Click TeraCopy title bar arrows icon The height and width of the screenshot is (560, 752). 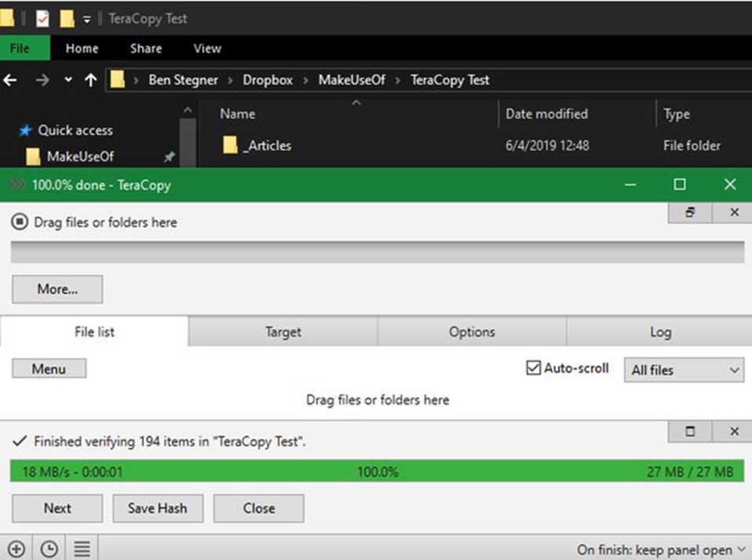coord(17,185)
